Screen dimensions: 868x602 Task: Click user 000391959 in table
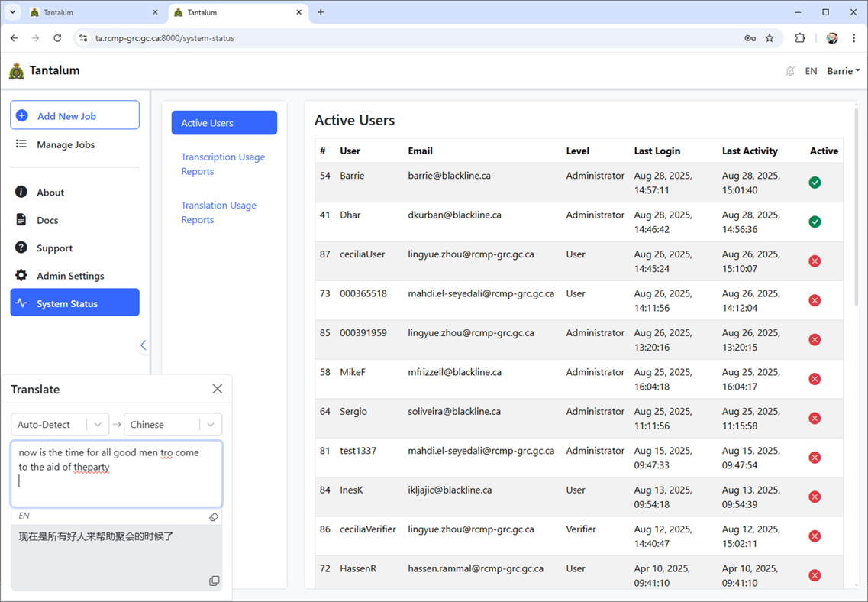click(x=363, y=333)
